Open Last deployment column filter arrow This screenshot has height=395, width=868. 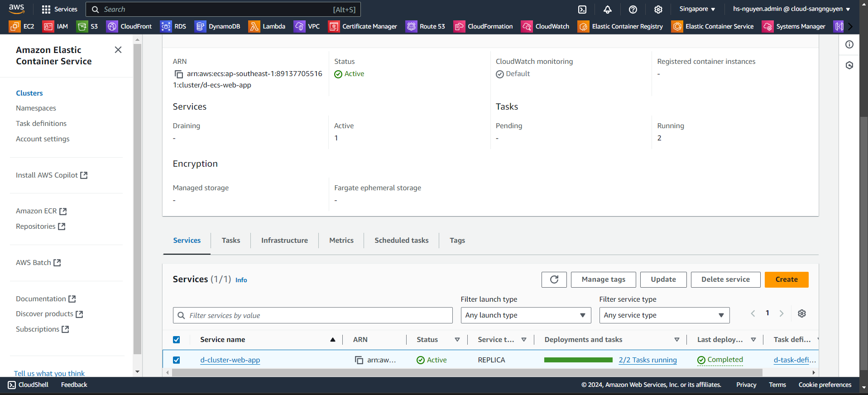pos(753,340)
